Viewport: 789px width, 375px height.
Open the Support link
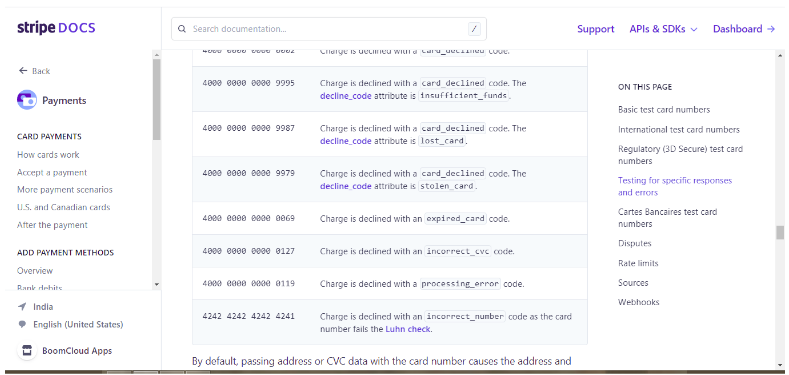[x=595, y=29]
